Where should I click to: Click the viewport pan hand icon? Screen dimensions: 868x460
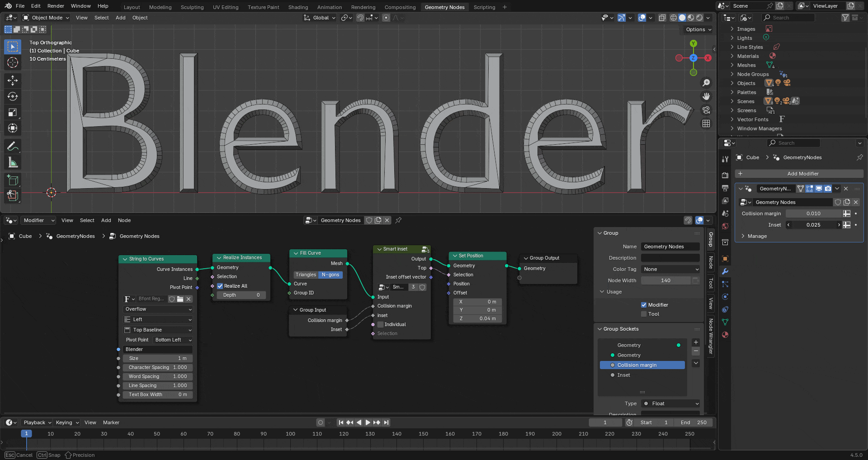(x=706, y=96)
